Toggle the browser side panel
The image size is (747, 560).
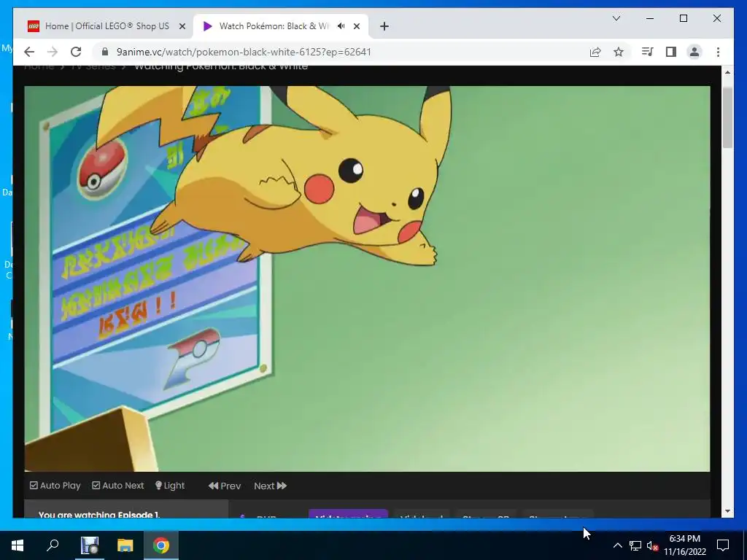coord(671,52)
